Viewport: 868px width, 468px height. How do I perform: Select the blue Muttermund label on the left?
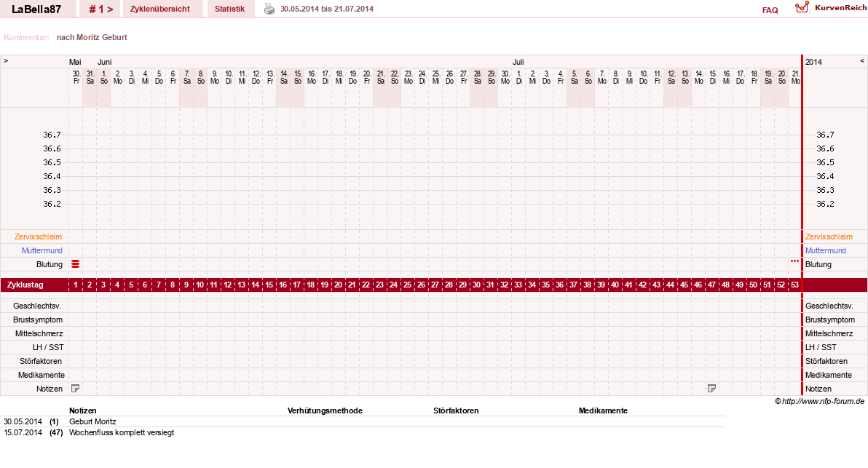pyautogui.click(x=42, y=250)
